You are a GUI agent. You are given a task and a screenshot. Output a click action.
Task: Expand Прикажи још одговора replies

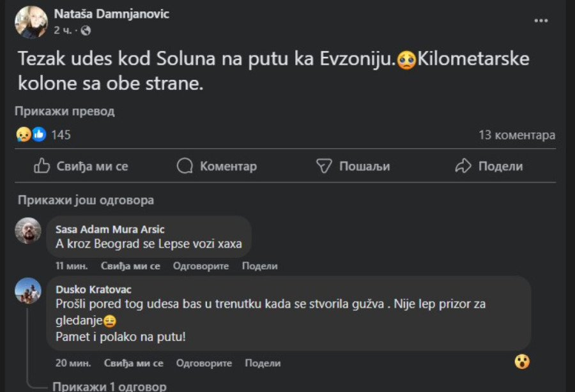pos(86,200)
